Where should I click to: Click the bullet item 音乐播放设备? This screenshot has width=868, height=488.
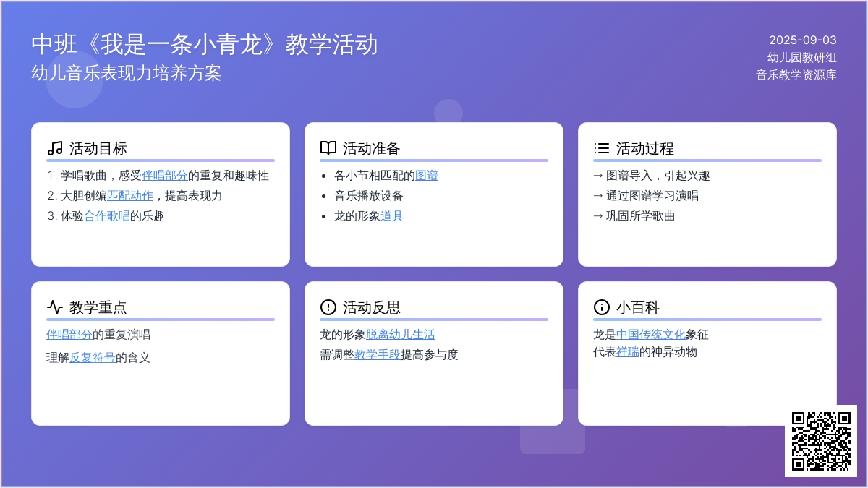369,196
